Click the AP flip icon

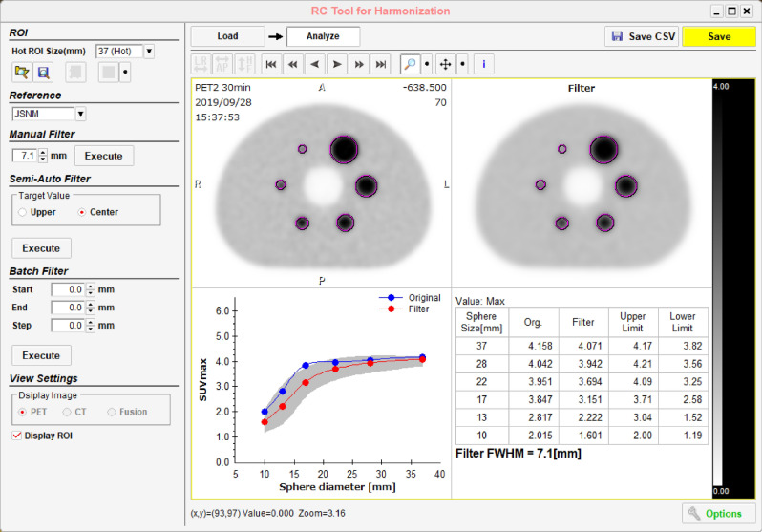point(222,64)
